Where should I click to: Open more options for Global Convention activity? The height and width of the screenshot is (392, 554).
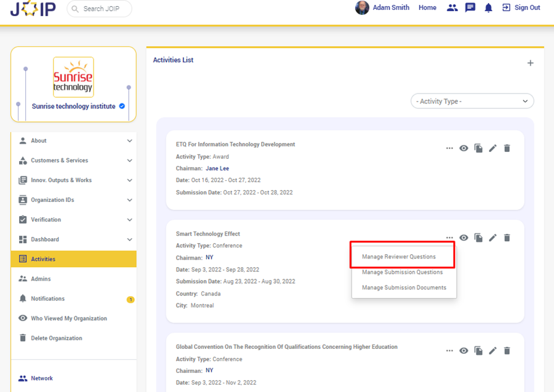tap(449, 351)
